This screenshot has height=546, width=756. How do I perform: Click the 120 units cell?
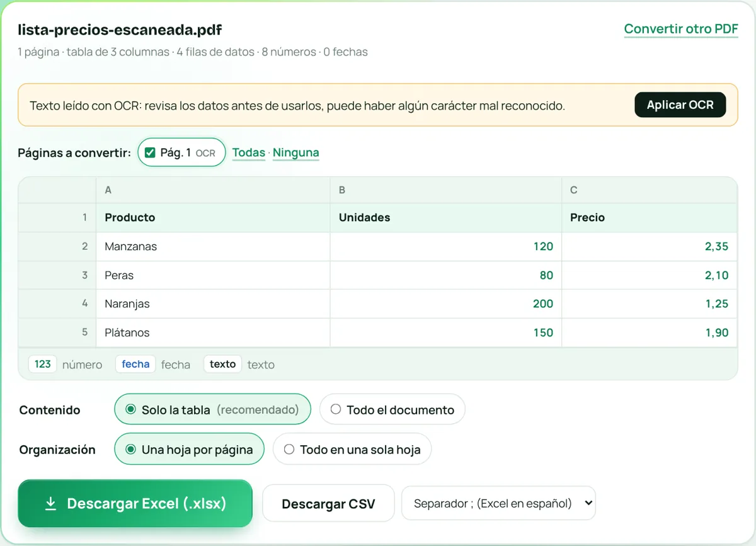tap(446, 247)
